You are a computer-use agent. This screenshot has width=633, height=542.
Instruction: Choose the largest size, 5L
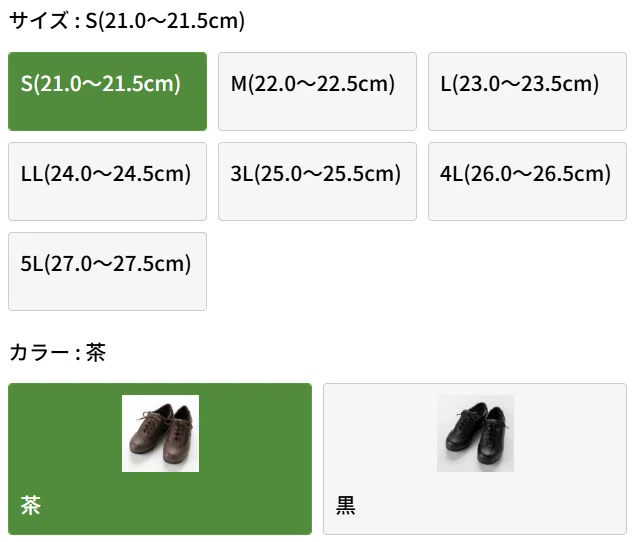pos(107,271)
